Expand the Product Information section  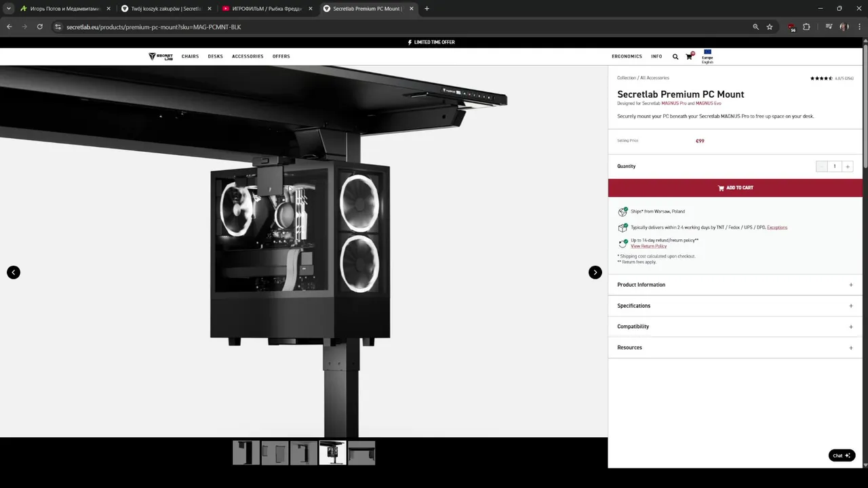click(735, 285)
